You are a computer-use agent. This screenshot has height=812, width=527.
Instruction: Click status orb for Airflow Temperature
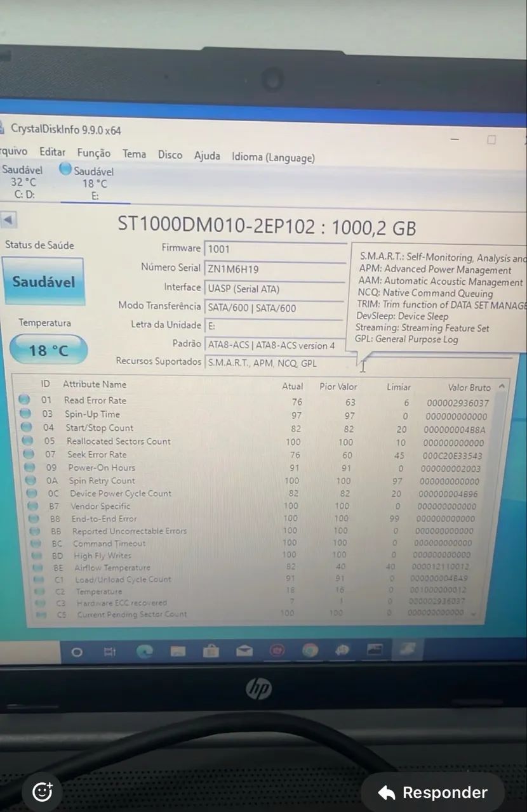(38, 567)
